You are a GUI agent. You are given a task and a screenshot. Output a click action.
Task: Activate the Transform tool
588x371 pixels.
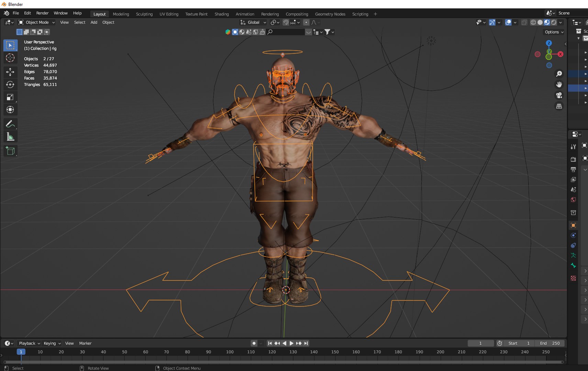10,110
